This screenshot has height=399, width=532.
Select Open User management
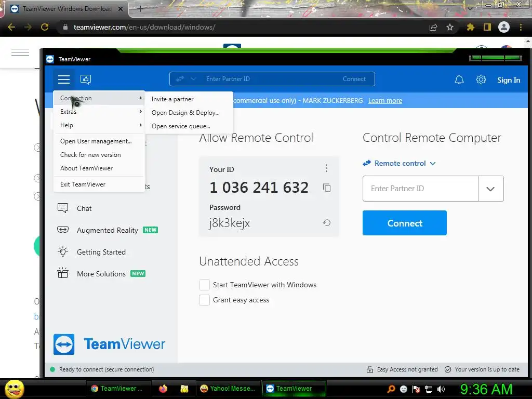99,141
